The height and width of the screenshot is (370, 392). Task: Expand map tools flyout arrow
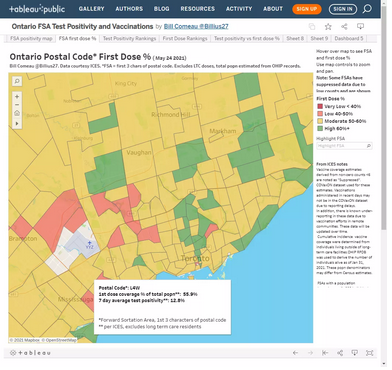pyautogui.click(x=17, y=124)
